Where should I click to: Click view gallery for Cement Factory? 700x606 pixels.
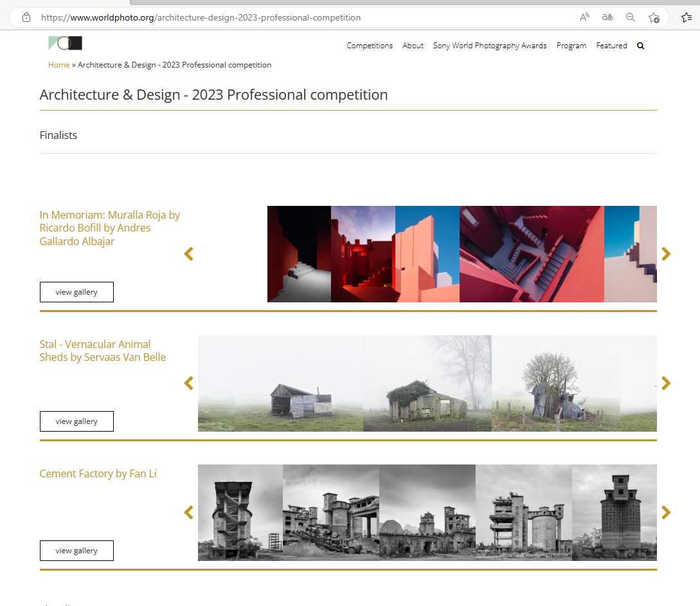click(x=76, y=551)
